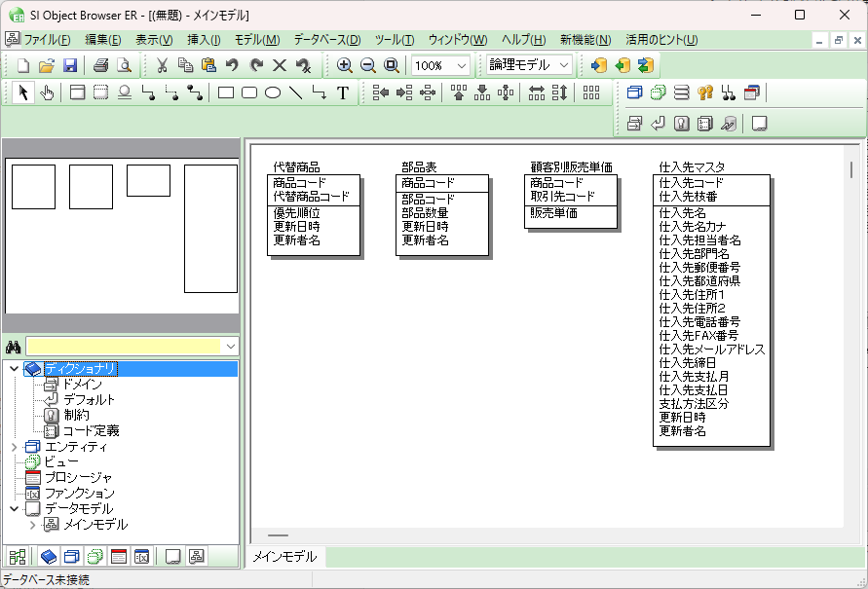868x589 pixels.
Task: Click the green-arrow export database icon
Action: (x=623, y=65)
